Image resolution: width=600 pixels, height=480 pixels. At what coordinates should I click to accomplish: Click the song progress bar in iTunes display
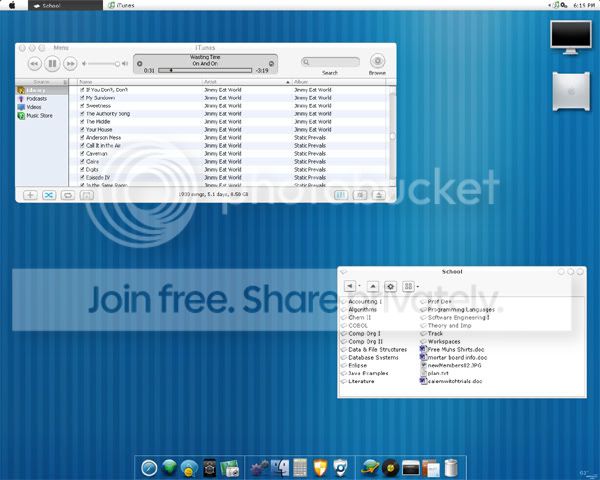(x=205, y=70)
